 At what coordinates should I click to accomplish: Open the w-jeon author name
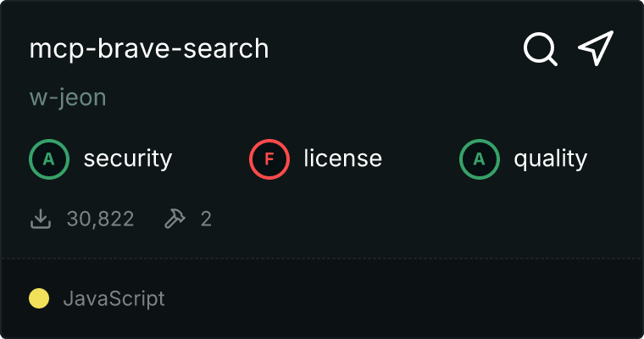68,97
